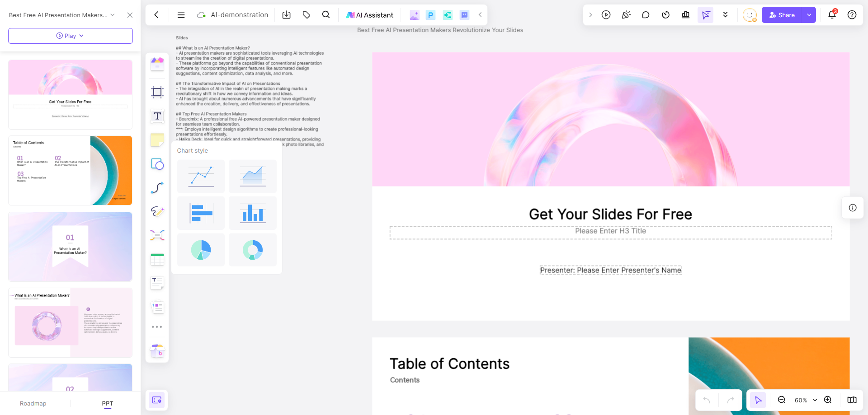Select the 01 section slide thumbnail

coord(71,247)
